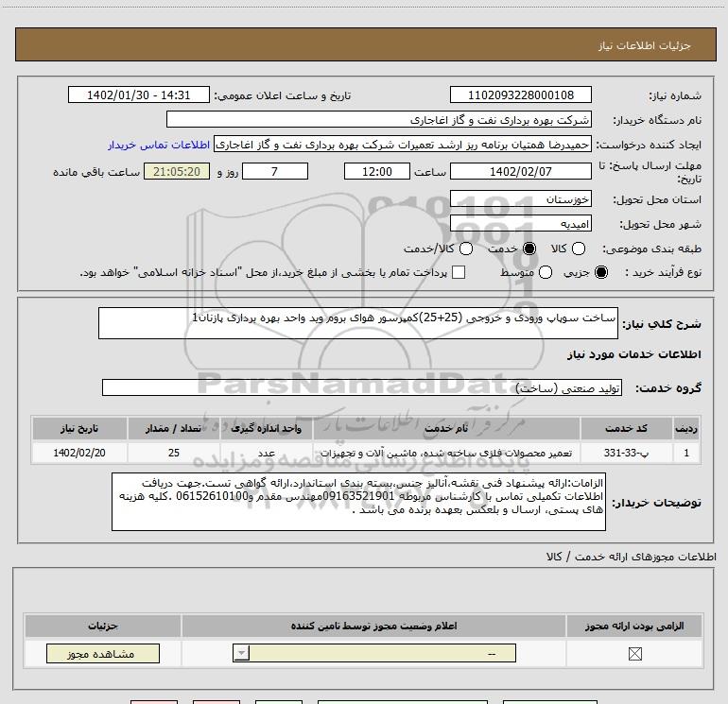This screenshot has height=704, width=728.
Task: Click the اطلاعات مجوزهای ارائه خدمت / کالا heading
Action: pyautogui.click(x=631, y=557)
